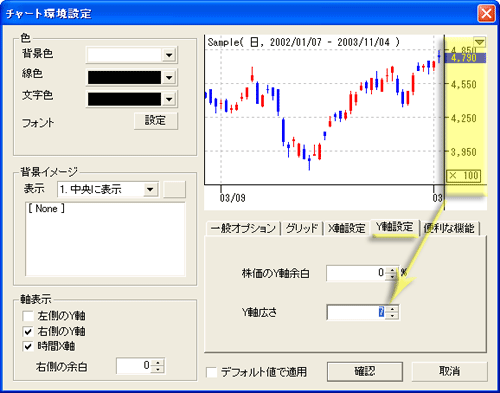Click the 株価のY軸余白 input field

click(356, 273)
